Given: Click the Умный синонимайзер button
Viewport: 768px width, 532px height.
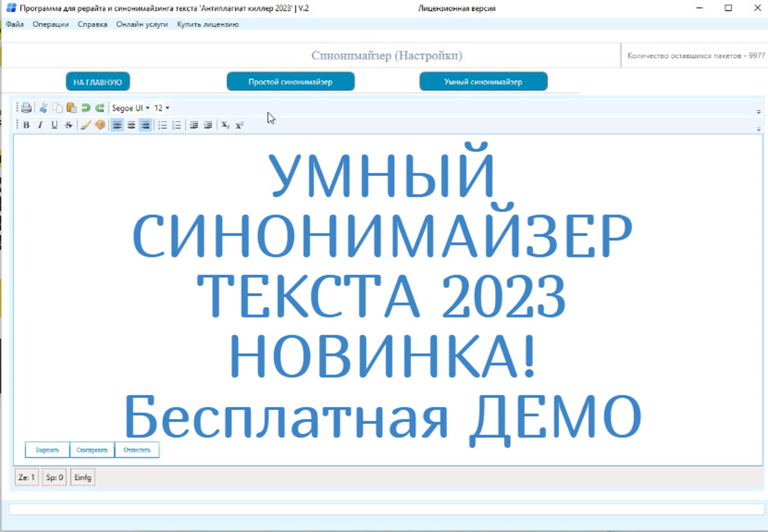Looking at the screenshot, I should click(x=483, y=82).
